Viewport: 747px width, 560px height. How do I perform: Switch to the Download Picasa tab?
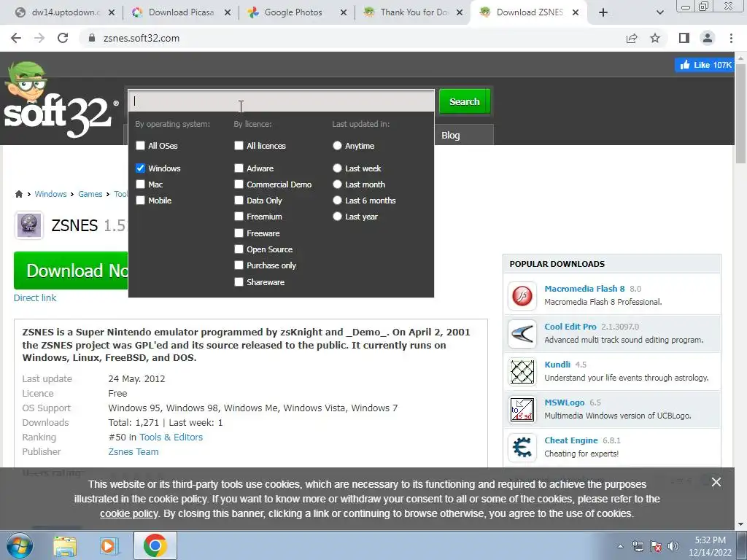(181, 12)
